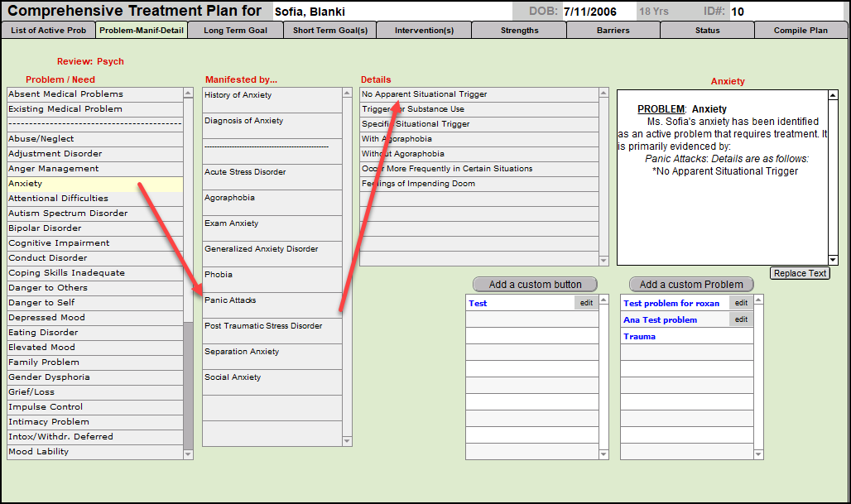
Task: Click custom button list scroll-up arrow
Action: coord(604,300)
